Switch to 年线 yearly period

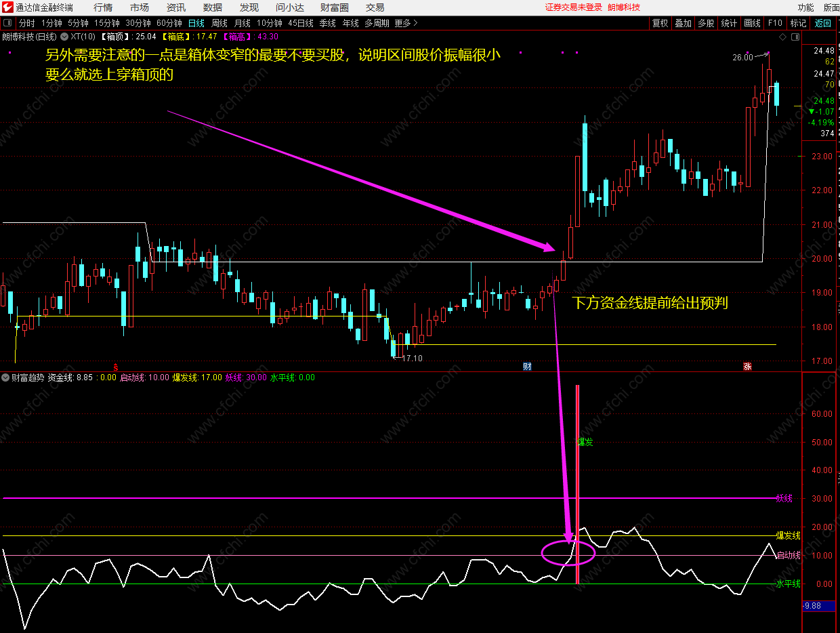pyautogui.click(x=350, y=23)
